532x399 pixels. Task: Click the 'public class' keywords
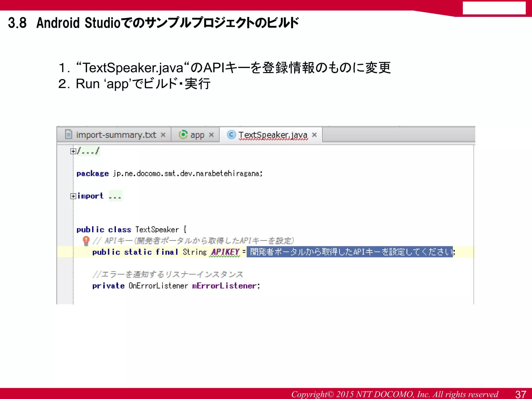pyautogui.click(x=104, y=230)
